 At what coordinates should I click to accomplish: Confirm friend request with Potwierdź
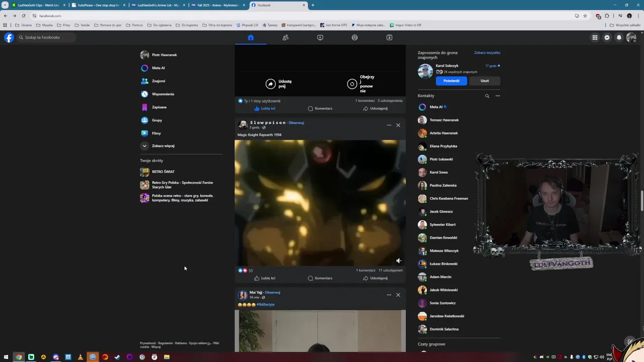tap(451, 80)
